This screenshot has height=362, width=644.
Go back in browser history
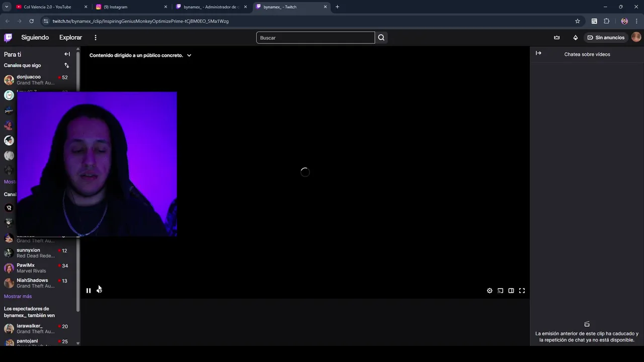click(7, 21)
